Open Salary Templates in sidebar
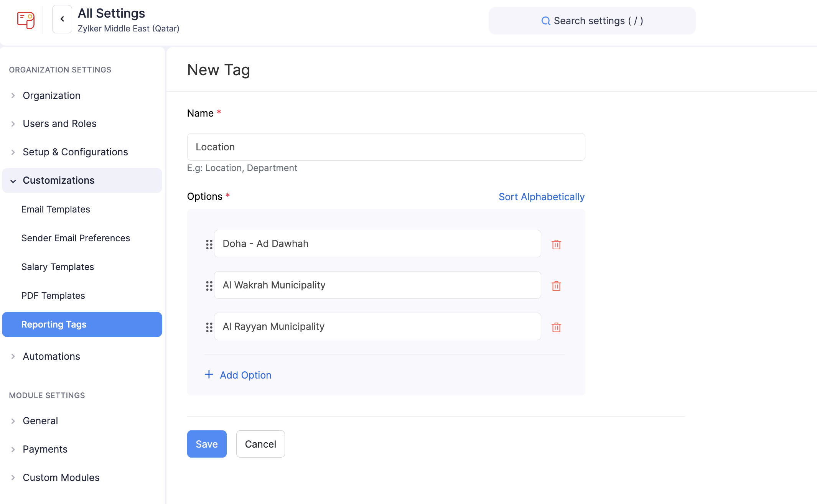817x504 pixels. click(x=58, y=267)
